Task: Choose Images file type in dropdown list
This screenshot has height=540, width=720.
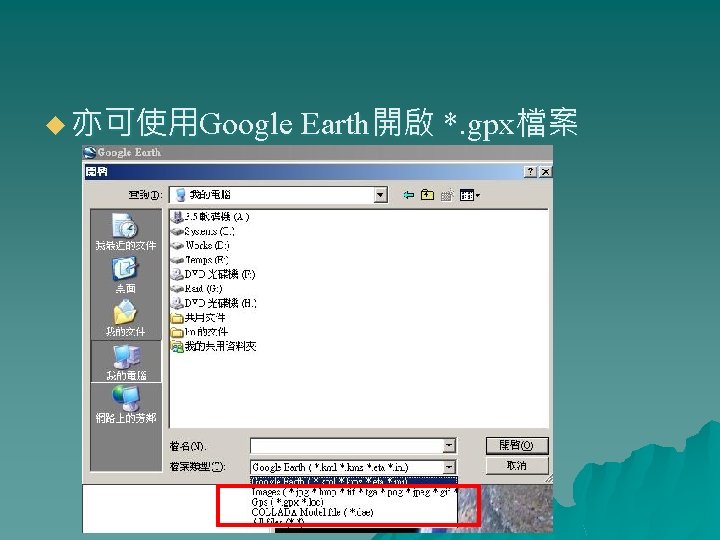Action: coord(354,492)
